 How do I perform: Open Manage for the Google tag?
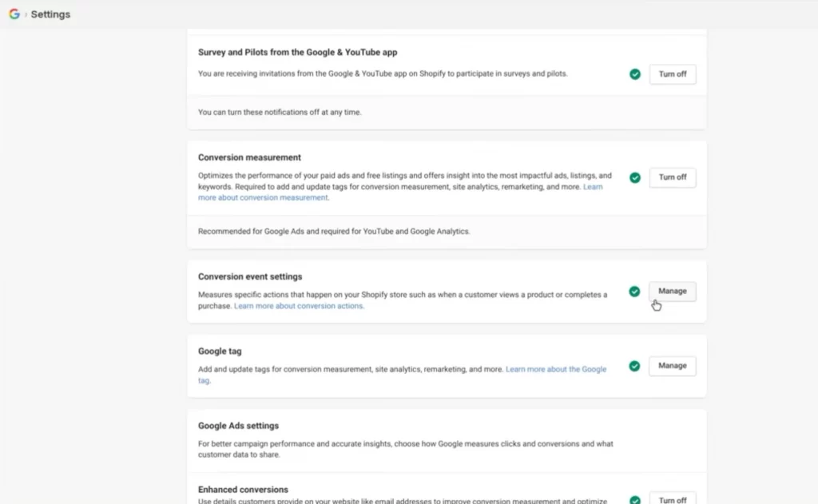point(672,365)
